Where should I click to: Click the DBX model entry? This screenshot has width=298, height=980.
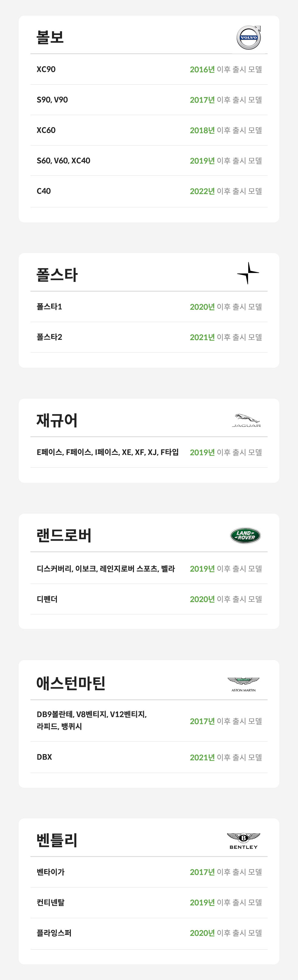44,757
